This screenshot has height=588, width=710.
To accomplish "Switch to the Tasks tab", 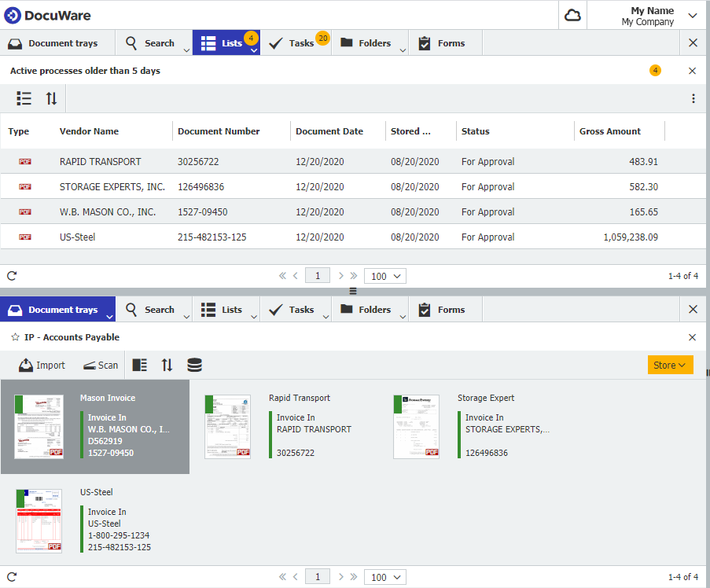I will coord(296,42).
